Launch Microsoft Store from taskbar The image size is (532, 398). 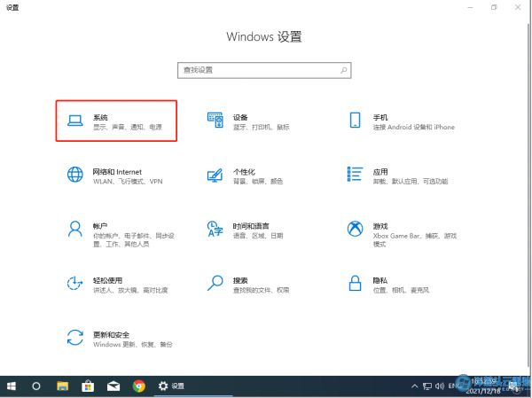point(88,386)
